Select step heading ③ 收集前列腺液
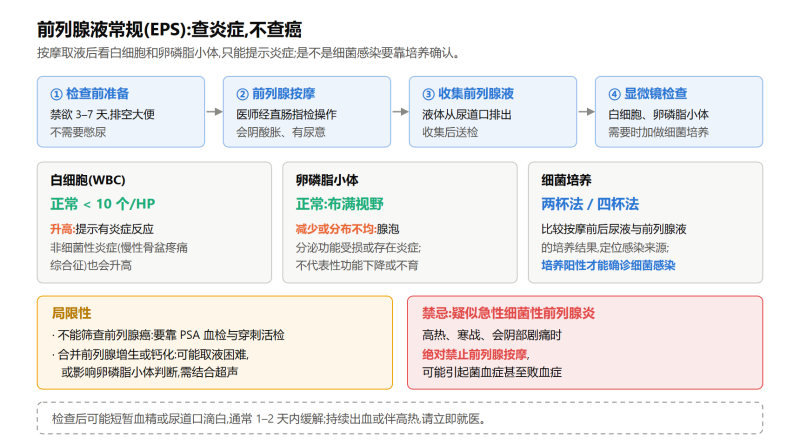Screen dimensions: 800x445 pyautogui.click(x=468, y=94)
